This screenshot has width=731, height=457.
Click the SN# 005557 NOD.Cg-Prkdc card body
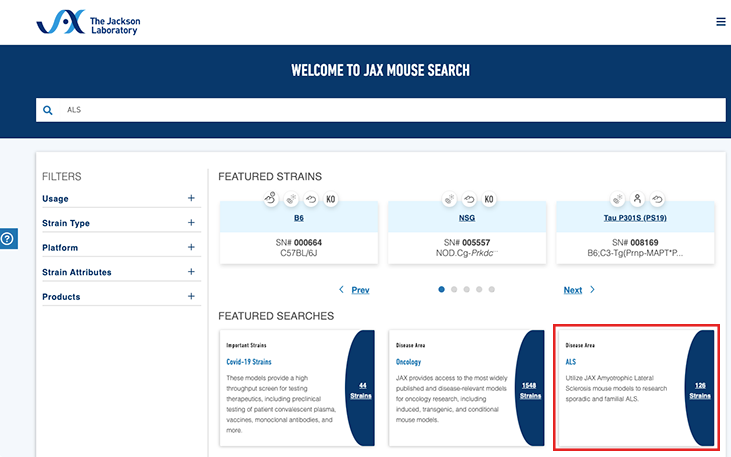tap(467, 248)
